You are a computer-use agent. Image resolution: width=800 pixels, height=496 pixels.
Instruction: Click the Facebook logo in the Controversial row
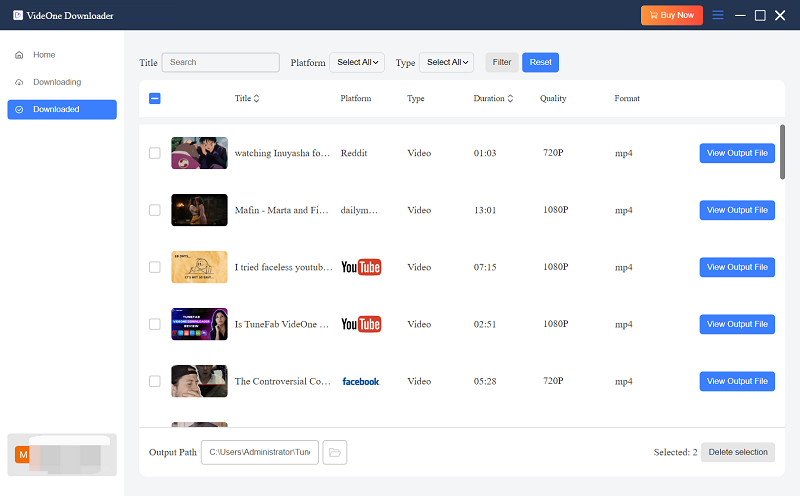tap(360, 381)
